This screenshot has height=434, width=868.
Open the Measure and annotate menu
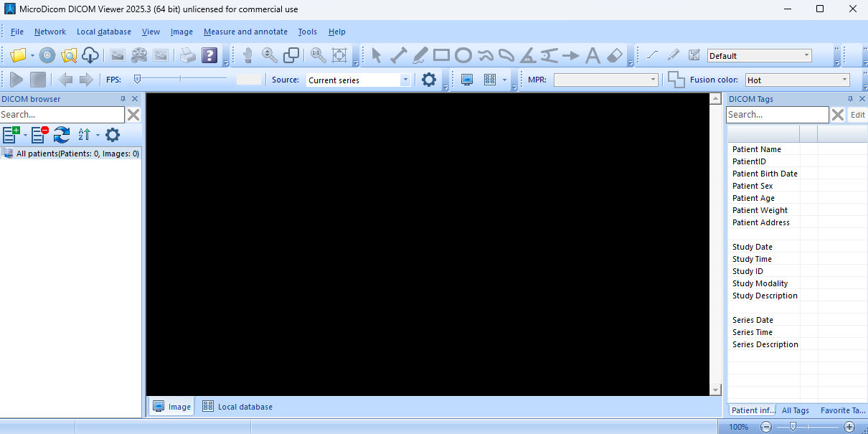[245, 32]
